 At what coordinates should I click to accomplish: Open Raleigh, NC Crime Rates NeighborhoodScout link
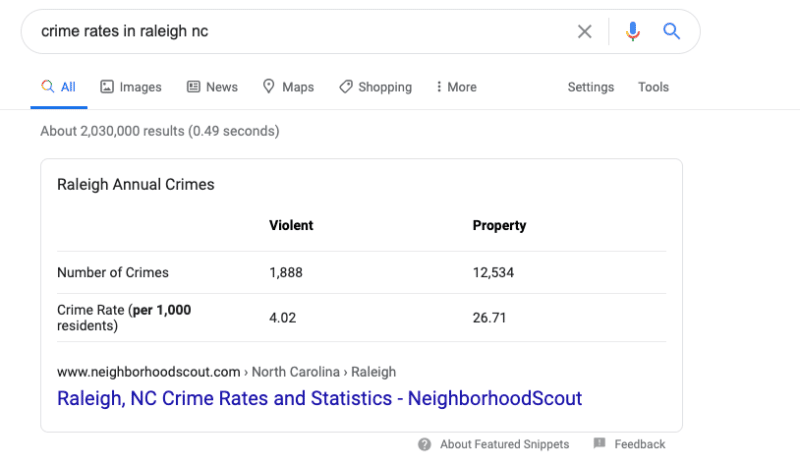[x=319, y=398]
